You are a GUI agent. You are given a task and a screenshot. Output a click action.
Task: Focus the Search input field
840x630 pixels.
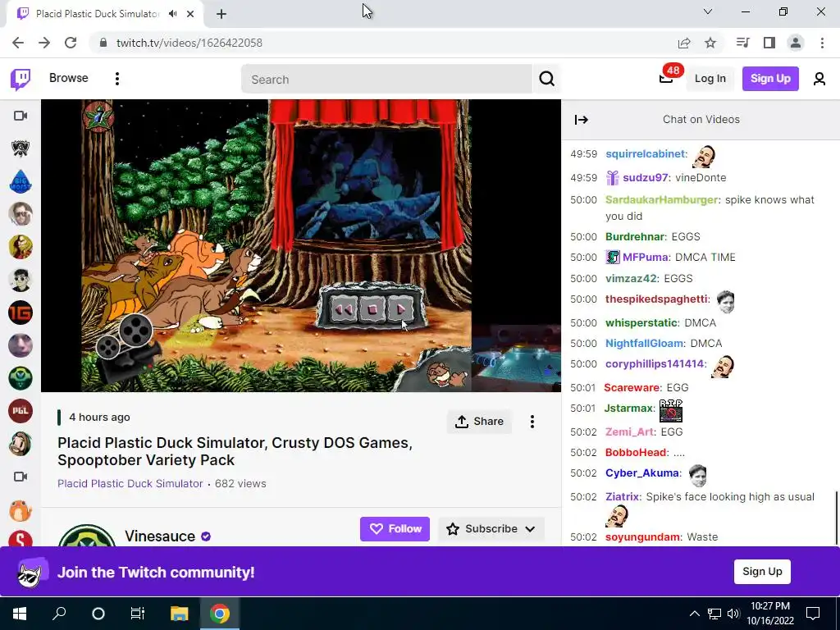tap(387, 80)
